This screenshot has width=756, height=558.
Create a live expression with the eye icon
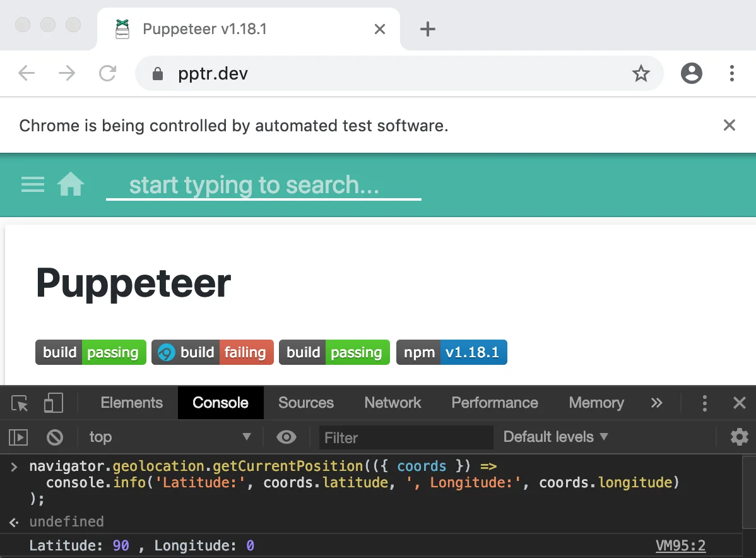pyautogui.click(x=286, y=437)
